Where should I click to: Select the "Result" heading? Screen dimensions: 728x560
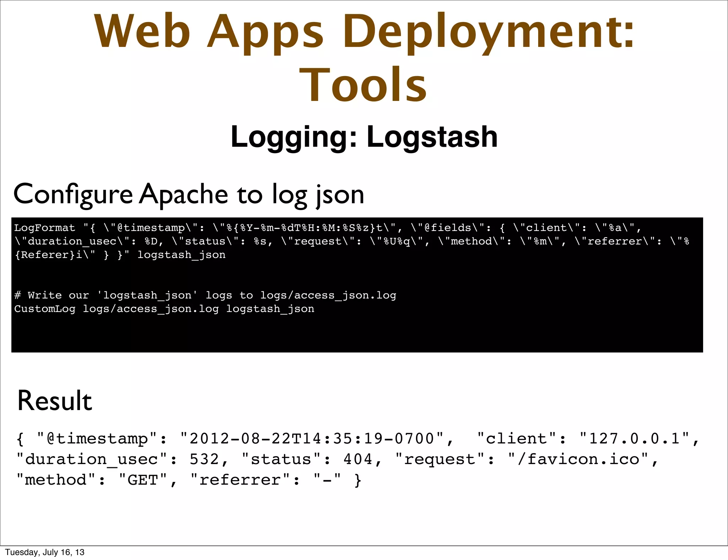[55, 401]
